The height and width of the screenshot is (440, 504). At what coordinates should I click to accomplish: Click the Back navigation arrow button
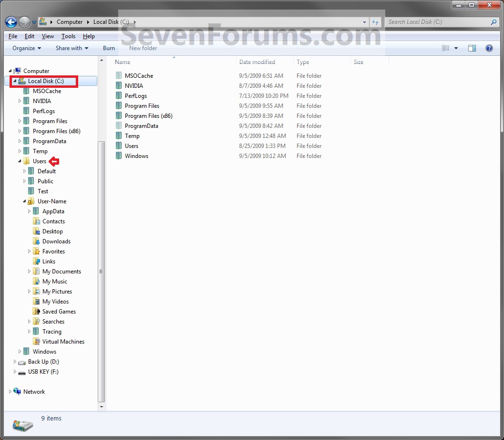coord(11,22)
